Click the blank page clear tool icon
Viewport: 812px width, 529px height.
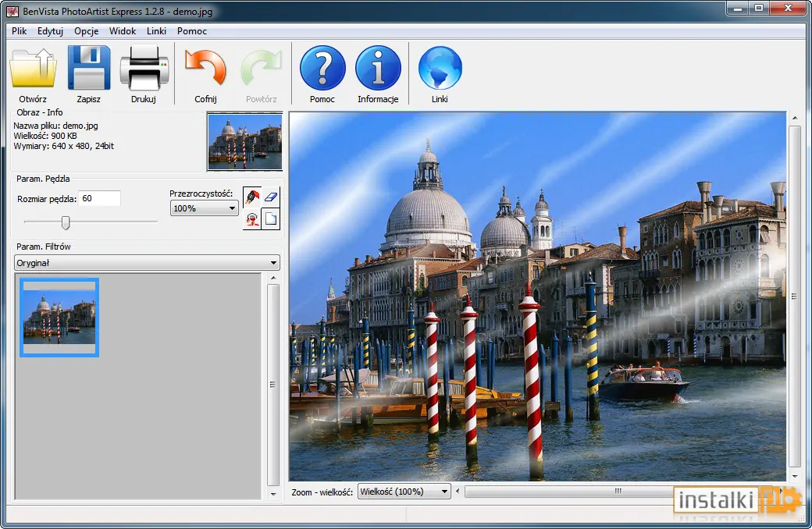(x=271, y=219)
